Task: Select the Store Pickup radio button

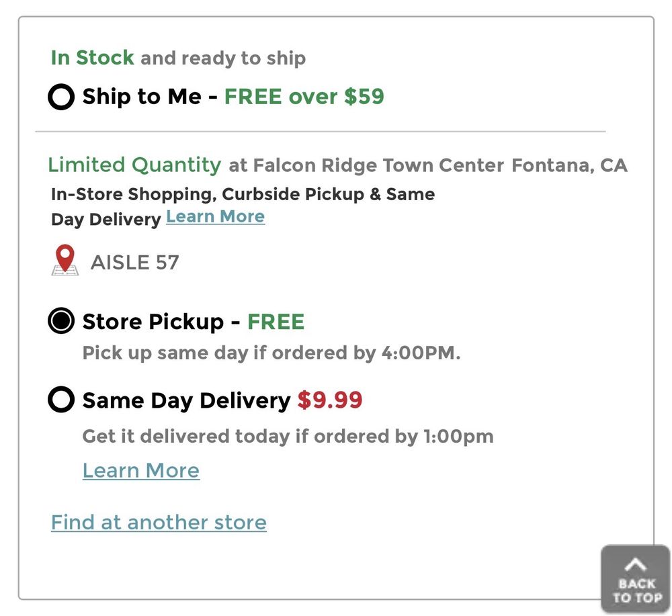Action: pyautogui.click(x=61, y=322)
